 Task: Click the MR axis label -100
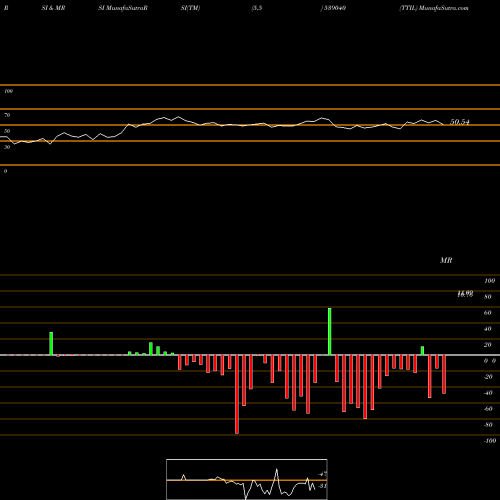490,441
